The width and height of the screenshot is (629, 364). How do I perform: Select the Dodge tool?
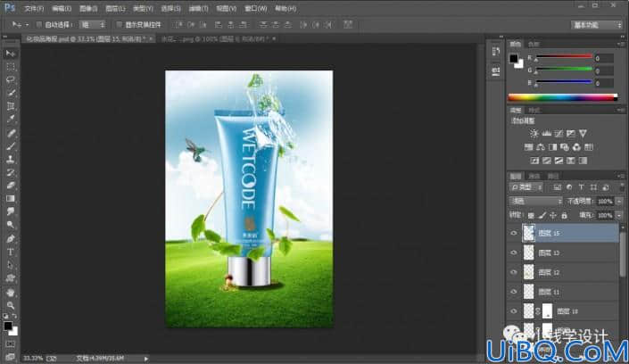tap(11, 225)
